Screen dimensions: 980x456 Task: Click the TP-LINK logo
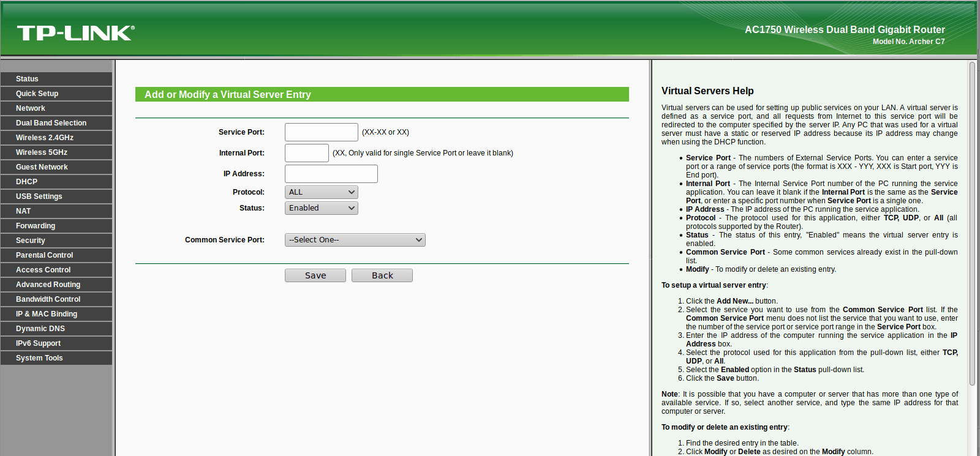[x=75, y=33]
